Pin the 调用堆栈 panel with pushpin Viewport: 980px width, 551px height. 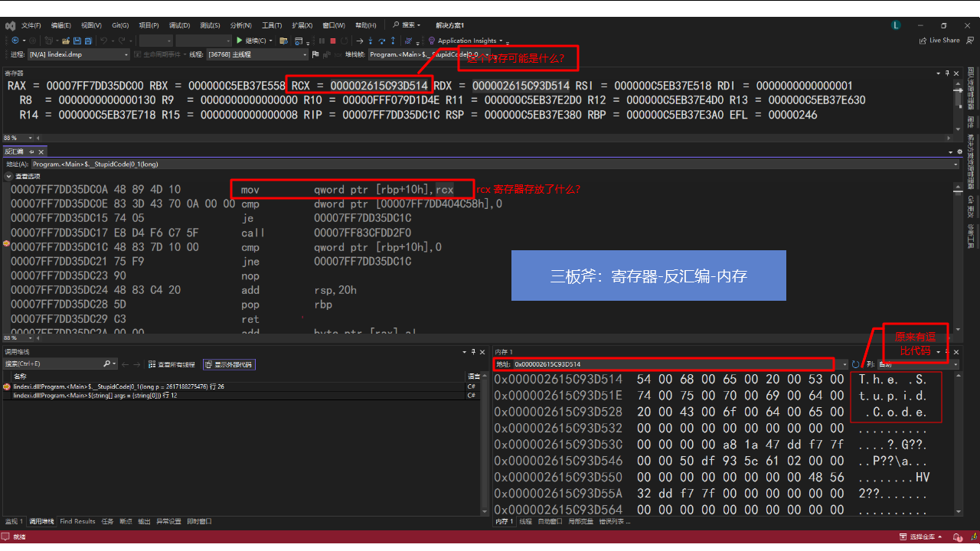click(x=472, y=351)
